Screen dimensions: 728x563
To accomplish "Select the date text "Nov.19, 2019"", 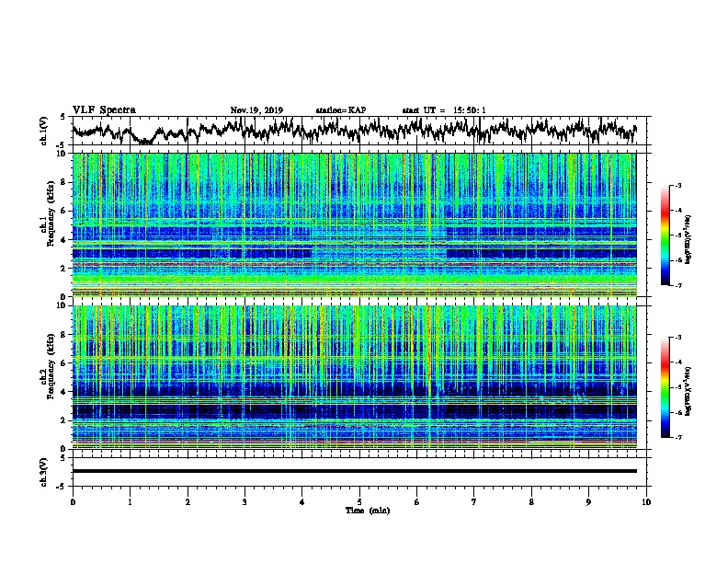I will [x=256, y=110].
